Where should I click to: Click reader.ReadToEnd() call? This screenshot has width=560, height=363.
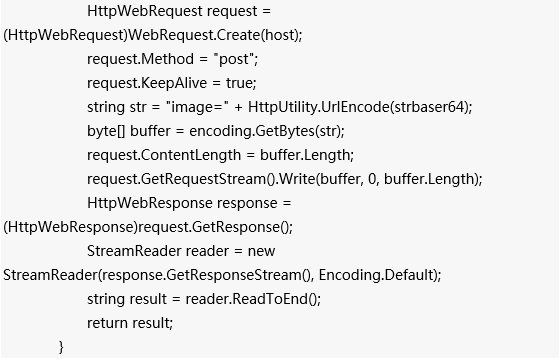tap(253, 299)
